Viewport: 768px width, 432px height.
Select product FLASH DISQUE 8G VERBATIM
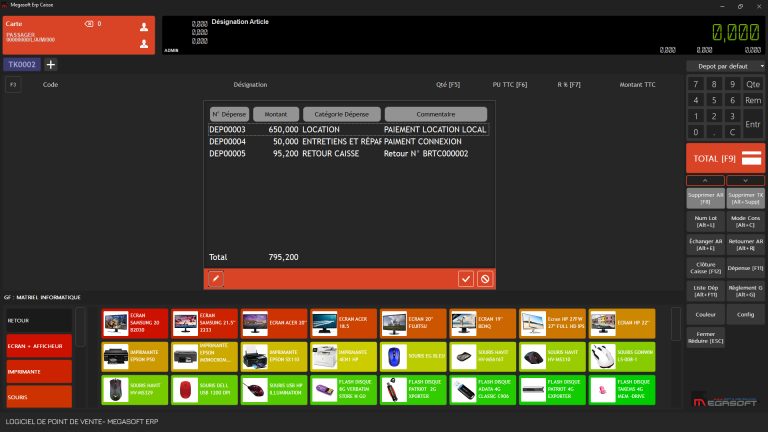(343, 390)
